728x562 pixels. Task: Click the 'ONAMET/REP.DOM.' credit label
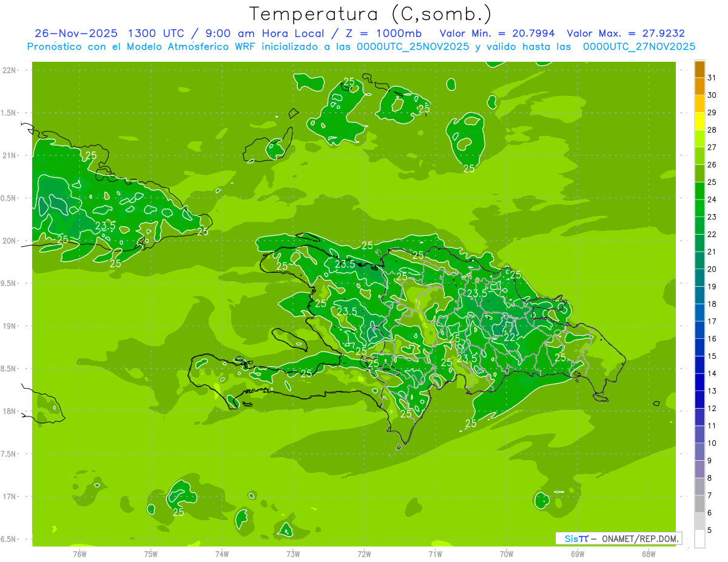pos(640,538)
